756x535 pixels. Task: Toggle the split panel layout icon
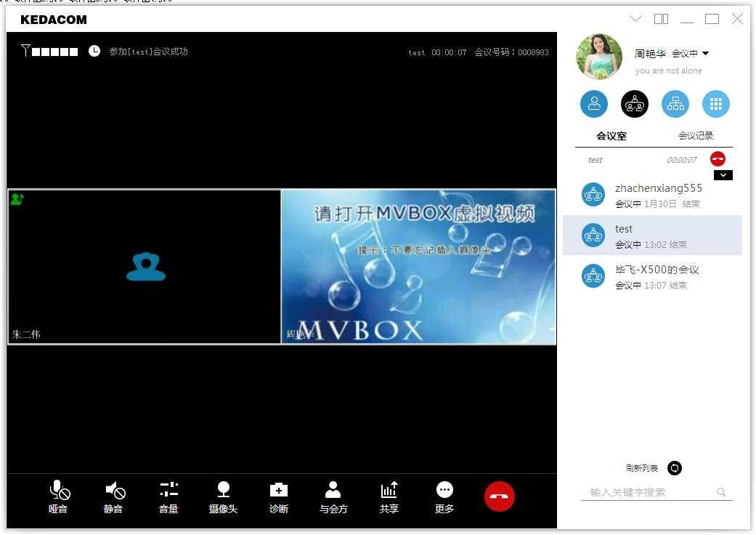pos(661,19)
